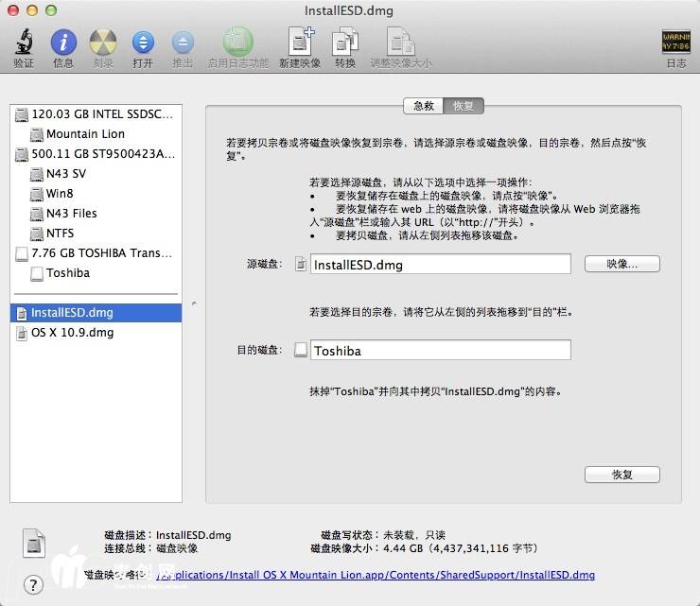Screen dimensions: 700x606
Task: Select the Restore (恢复) tab
Action: point(464,106)
